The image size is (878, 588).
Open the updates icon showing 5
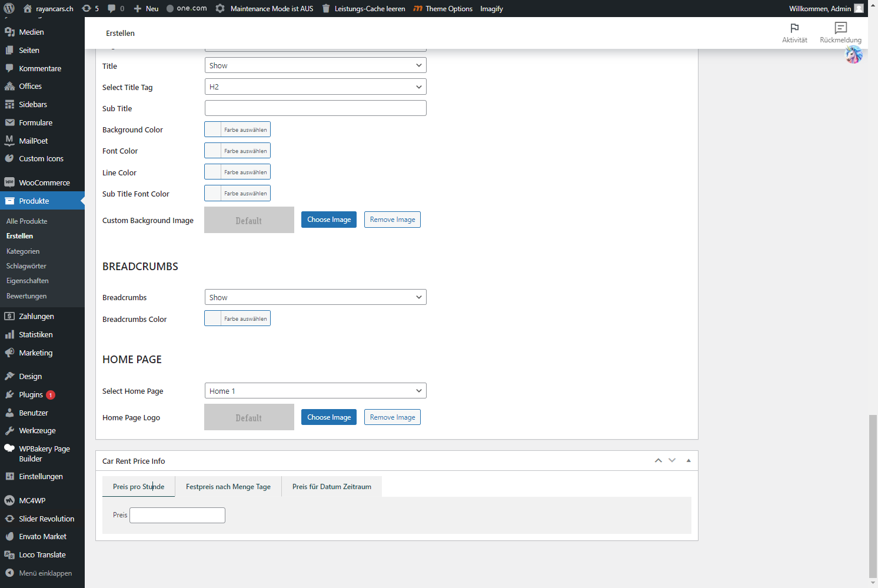coord(90,8)
